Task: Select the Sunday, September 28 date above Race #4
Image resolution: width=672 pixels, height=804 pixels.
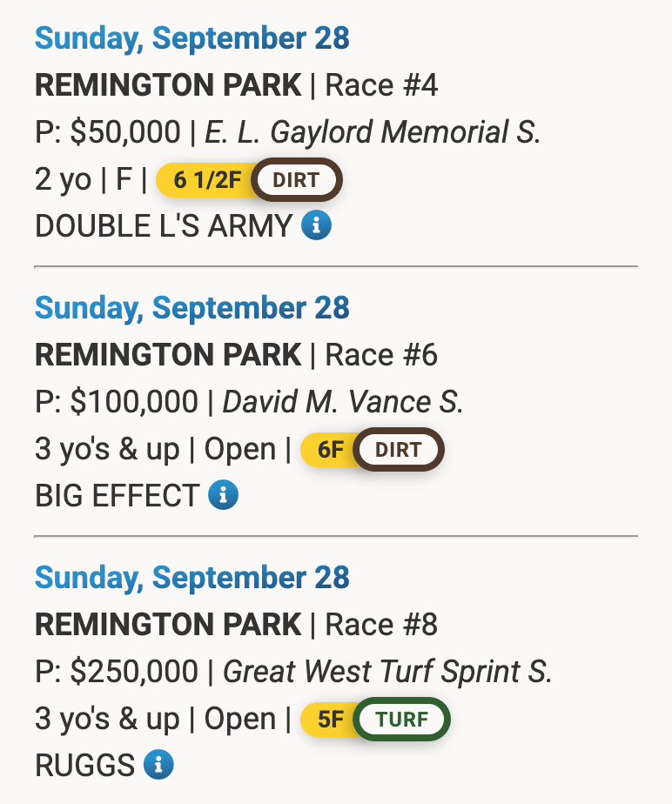Action: click(x=192, y=38)
